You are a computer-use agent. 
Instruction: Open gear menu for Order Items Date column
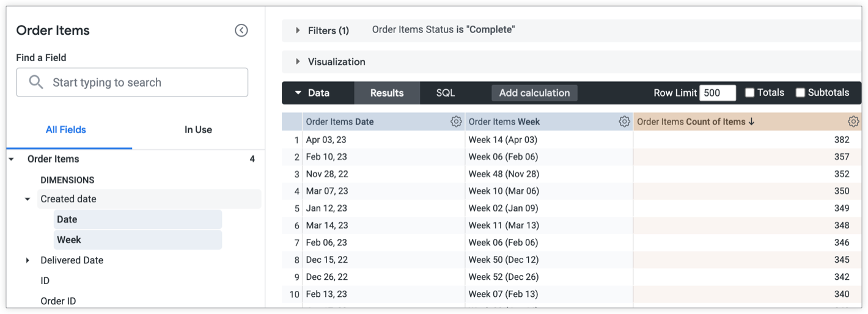pos(456,122)
